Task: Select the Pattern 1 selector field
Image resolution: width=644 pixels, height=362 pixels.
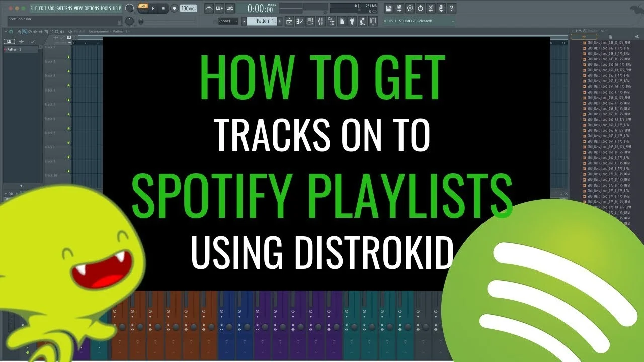Action: pos(262,21)
